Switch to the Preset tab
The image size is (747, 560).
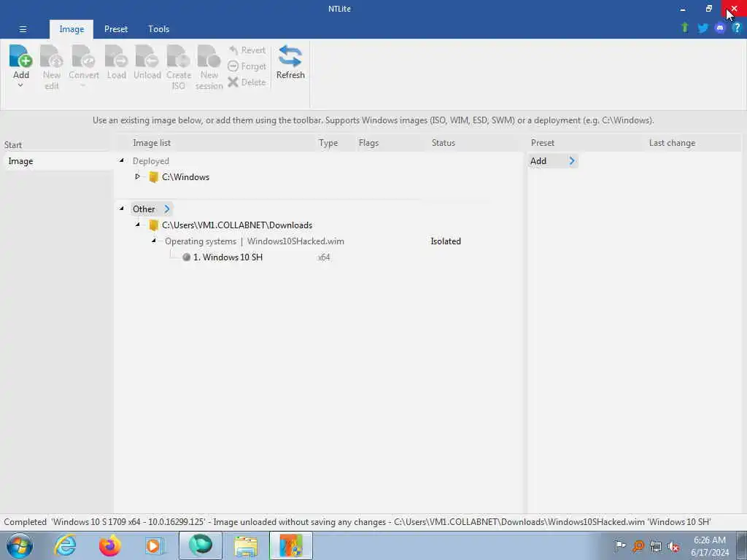116,29
